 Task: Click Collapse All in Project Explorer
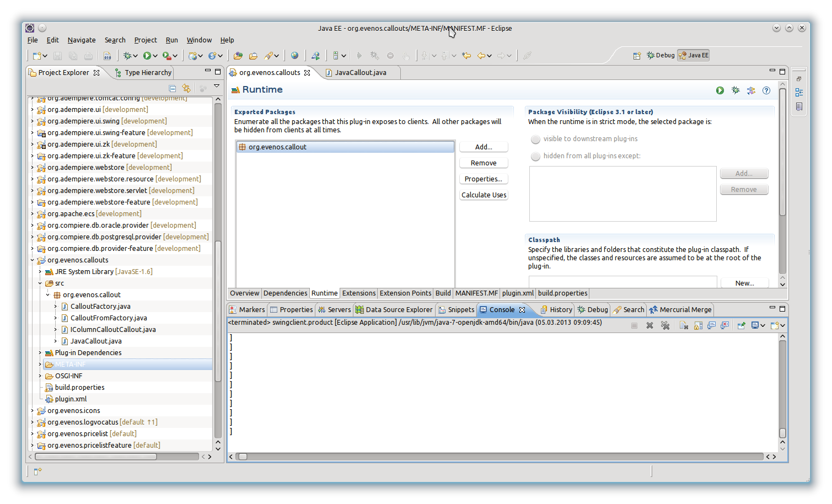click(x=173, y=88)
